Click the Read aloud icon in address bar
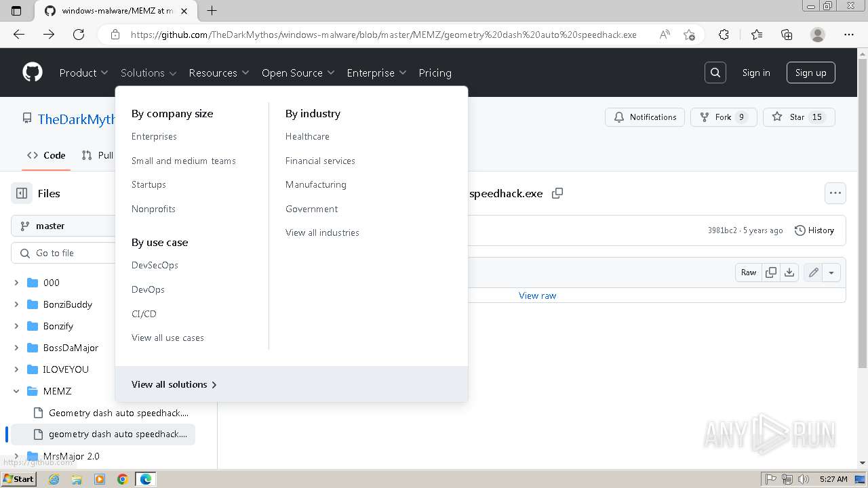Screen dimensions: 868x488 coord(665,35)
